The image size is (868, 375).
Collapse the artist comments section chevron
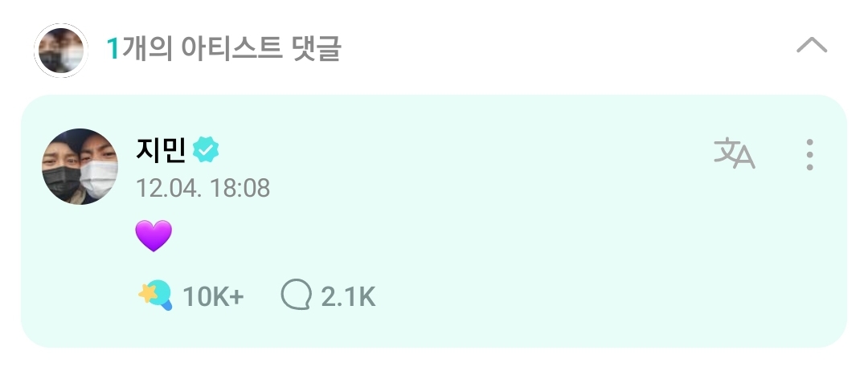point(812,45)
